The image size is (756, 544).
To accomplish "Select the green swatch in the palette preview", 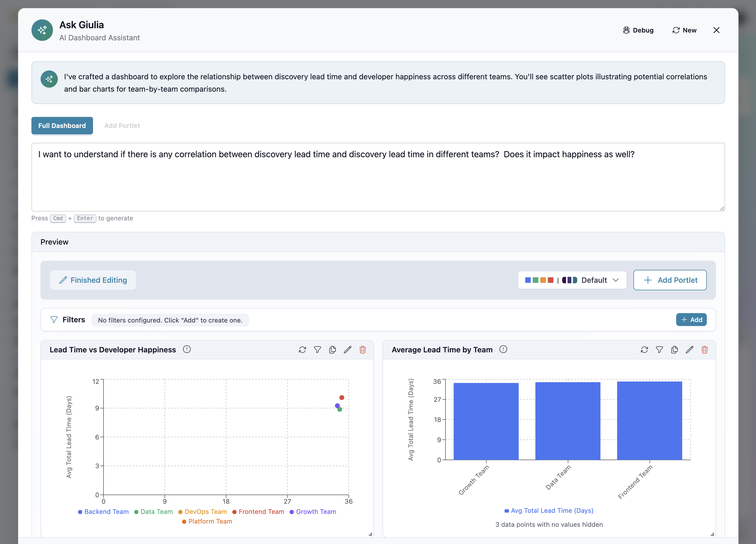I will tap(535, 280).
